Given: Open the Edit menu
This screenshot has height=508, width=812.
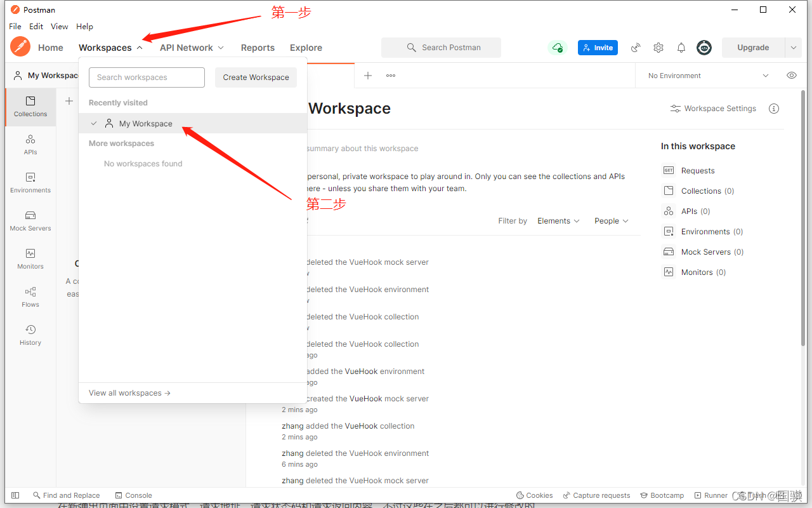Looking at the screenshot, I should [36, 27].
